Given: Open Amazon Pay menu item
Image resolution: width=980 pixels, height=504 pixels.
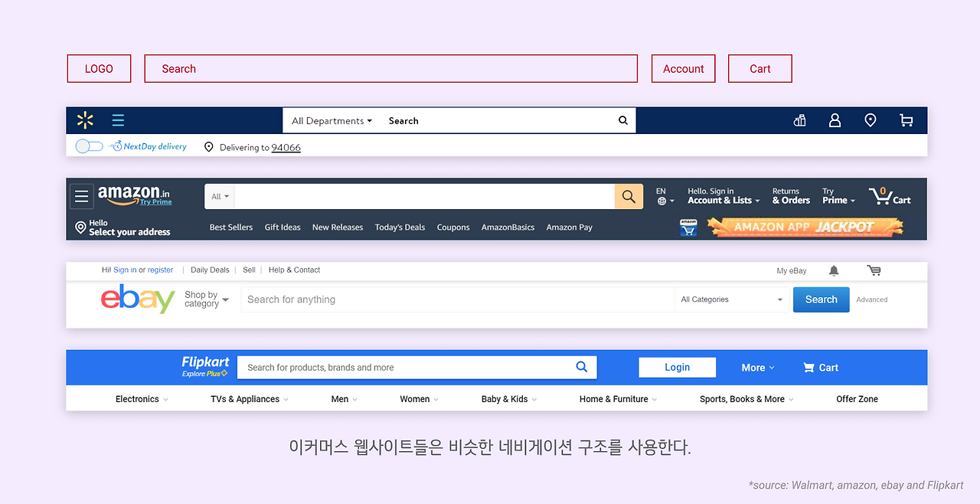Looking at the screenshot, I should pos(569,227).
